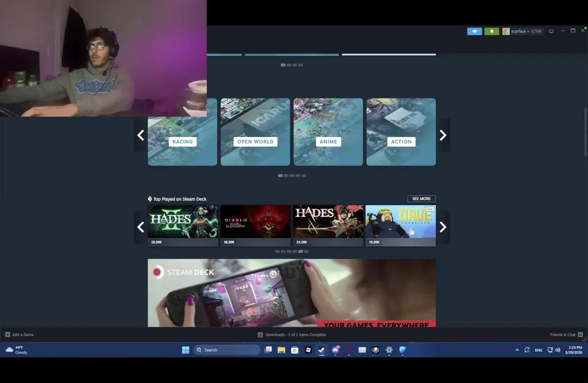Click the 49,99€ price under Diablo
588x383 pixels.
[229, 243]
